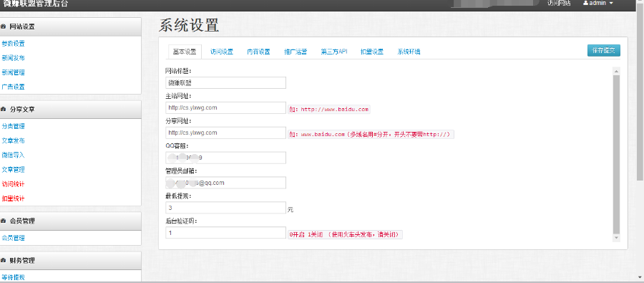Click the 保存提交 button
Viewport: 644px width, 283px height.
click(x=604, y=51)
